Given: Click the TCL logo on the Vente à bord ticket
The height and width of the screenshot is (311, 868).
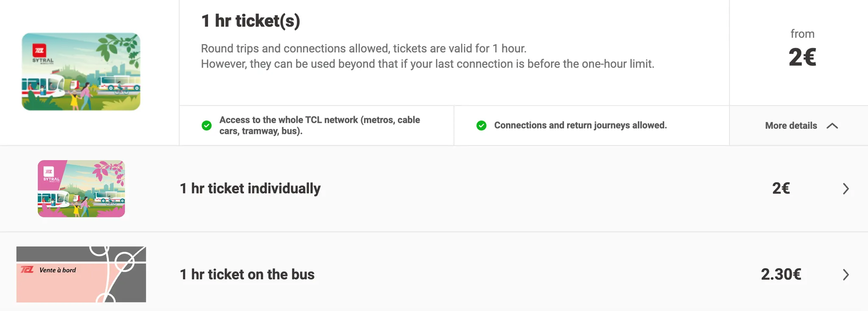Looking at the screenshot, I should 27,269.
